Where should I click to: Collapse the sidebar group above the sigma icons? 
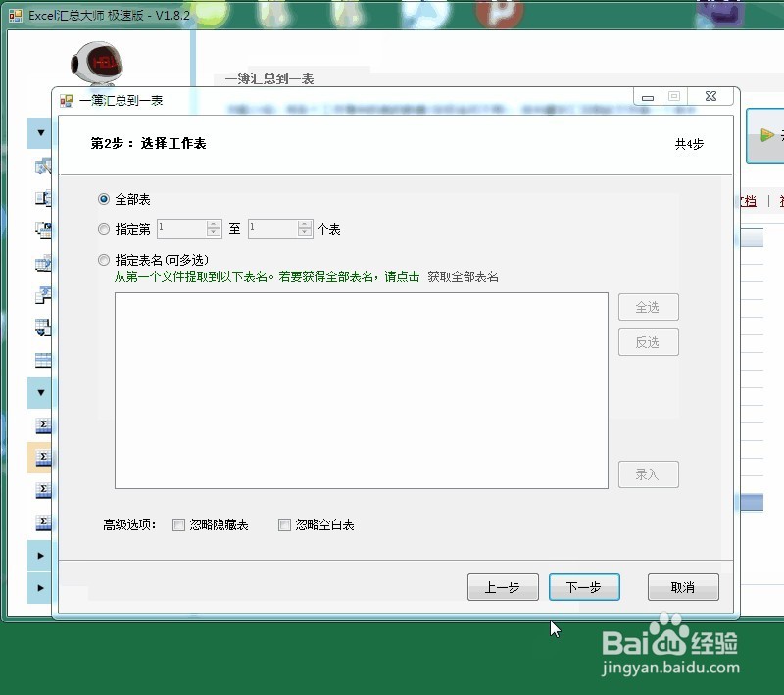coord(40,393)
